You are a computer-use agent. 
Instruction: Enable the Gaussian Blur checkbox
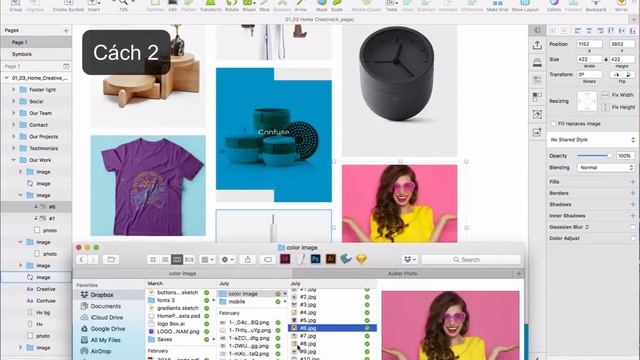[x=633, y=227]
